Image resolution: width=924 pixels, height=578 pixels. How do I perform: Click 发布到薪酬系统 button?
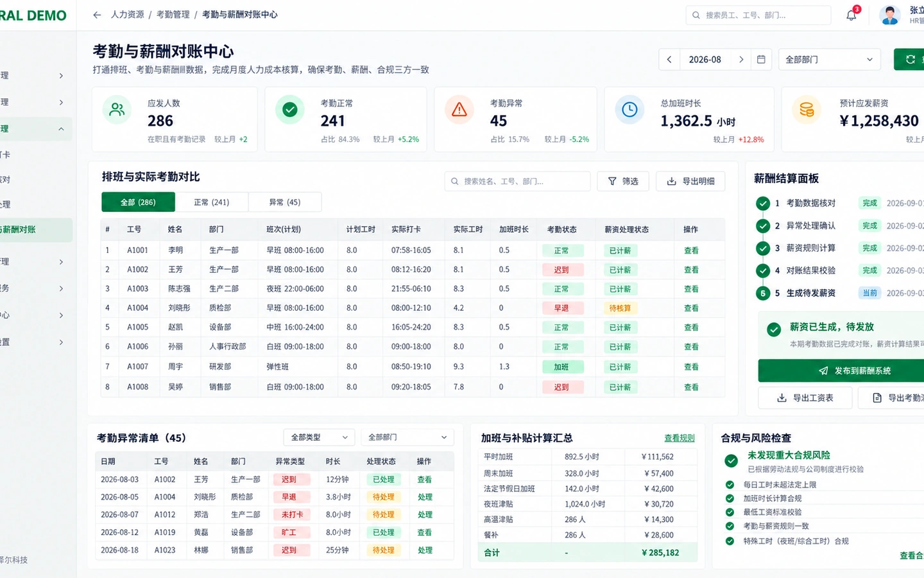841,371
